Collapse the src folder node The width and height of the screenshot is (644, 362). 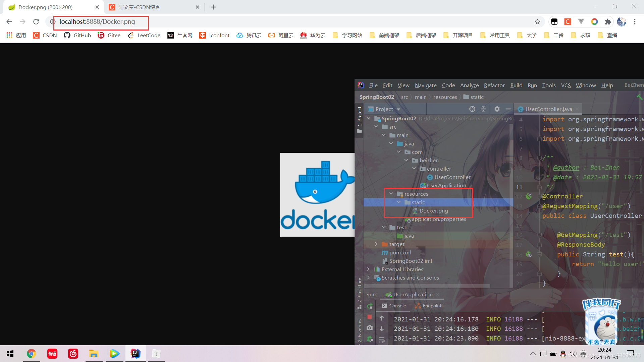(376, 127)
